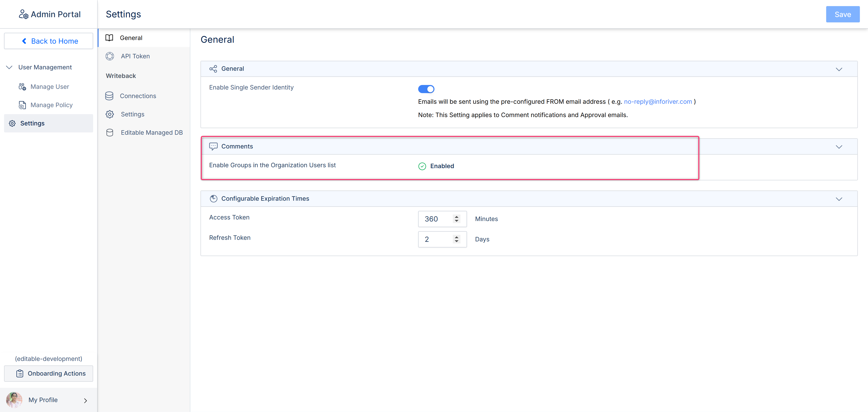Click the Editable Managed DB cylinder icon
Screen dimensions: 868x412
[109, 133]
